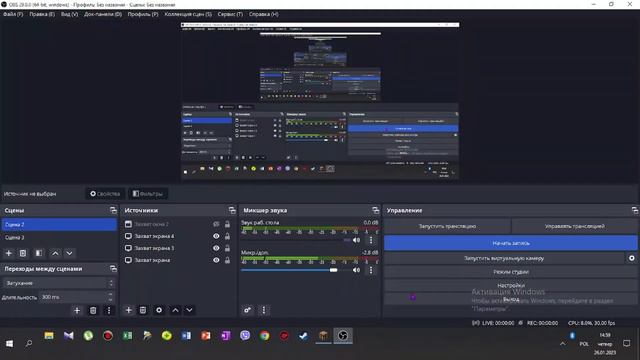Open the Вид menu
The width and height of the screenshot is (640, 360).
pos(69,14)
